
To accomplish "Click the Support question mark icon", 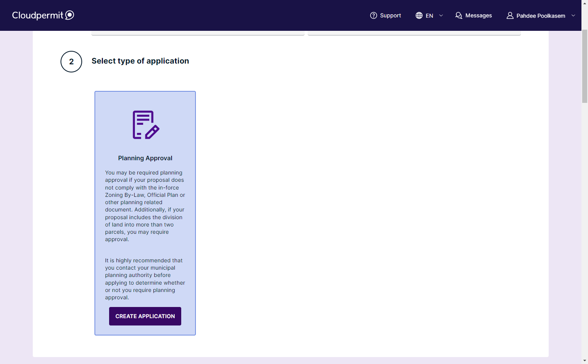I will [373, 15].
